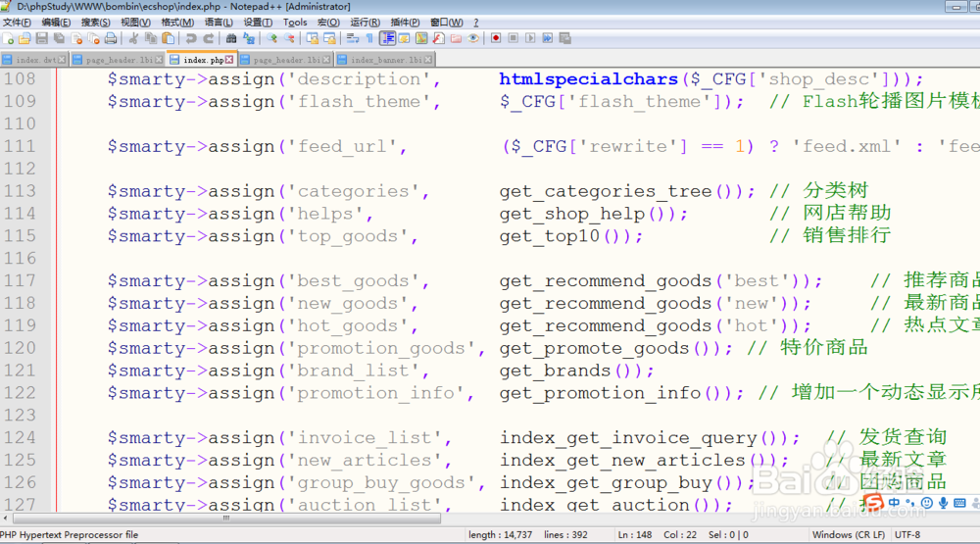Open the 插件(P) plugins menu
980x544 pixels.
coord(405,23)
